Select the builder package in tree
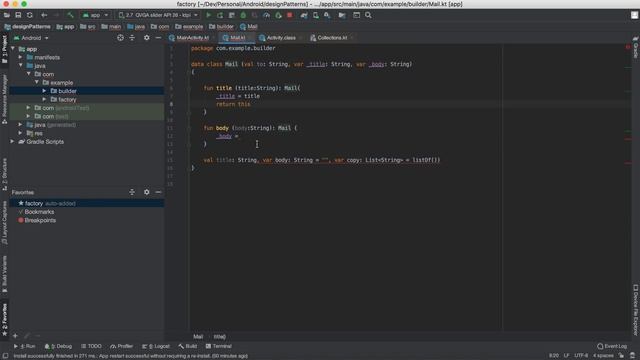 click(x=87, y=91)
